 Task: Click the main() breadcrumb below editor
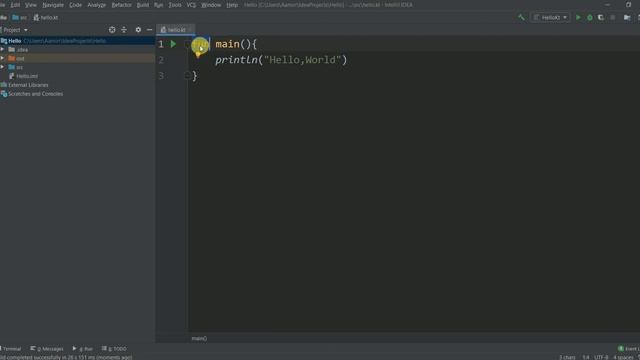coord(199,338)
